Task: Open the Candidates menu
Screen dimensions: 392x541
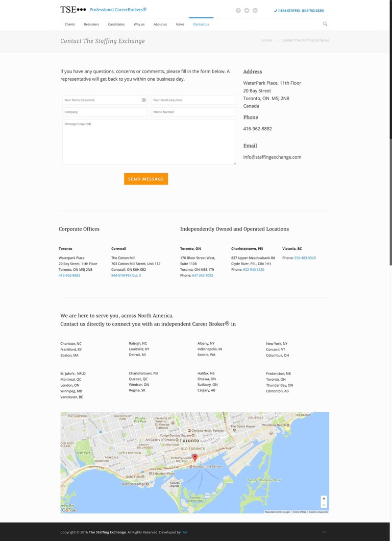Action: 116,24
